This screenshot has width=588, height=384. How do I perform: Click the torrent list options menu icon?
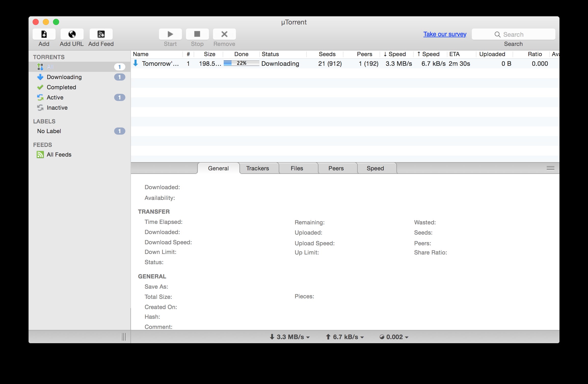550,168
